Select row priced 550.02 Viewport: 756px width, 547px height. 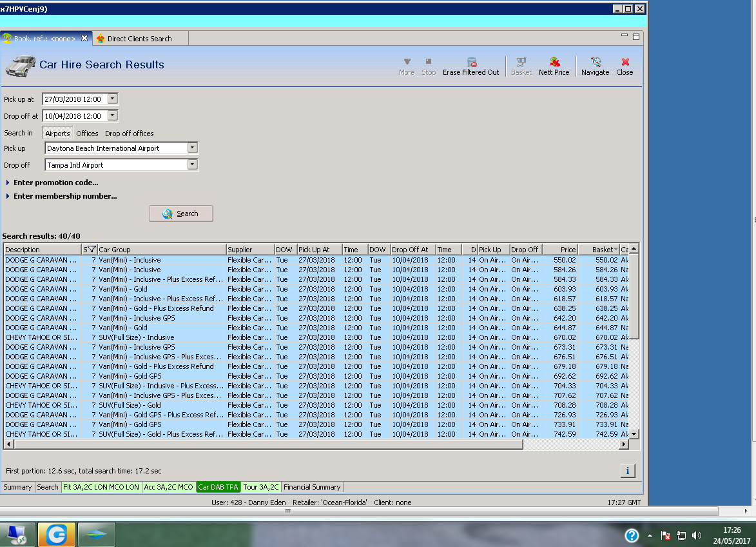pyautogui.click(x=316, y=260)
